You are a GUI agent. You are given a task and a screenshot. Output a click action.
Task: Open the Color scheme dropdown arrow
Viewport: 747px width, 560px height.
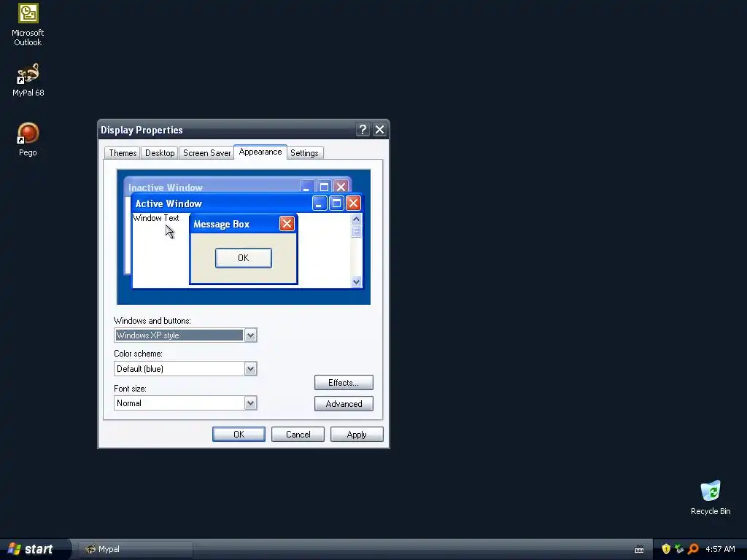point(251,368)
